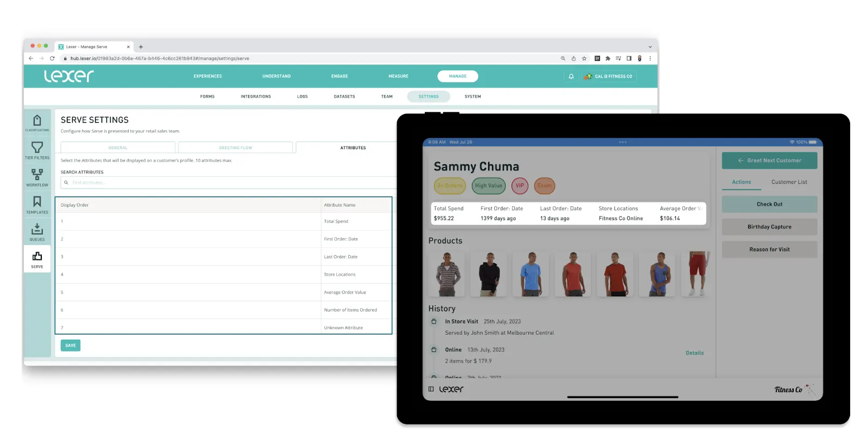The width and height of the screenshot is (868, 441).
Task: Click the Check Out action button
Action: pos(769,204)
